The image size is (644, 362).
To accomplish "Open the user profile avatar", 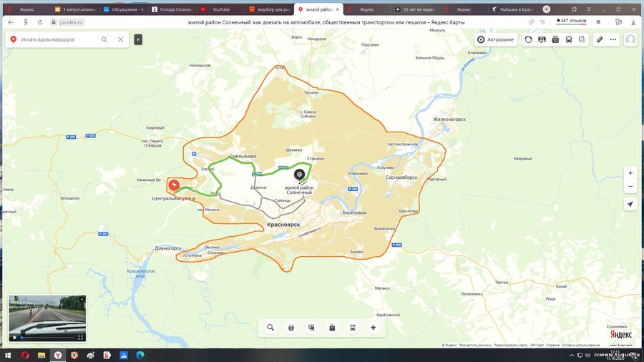I will (x=630, y=39).
